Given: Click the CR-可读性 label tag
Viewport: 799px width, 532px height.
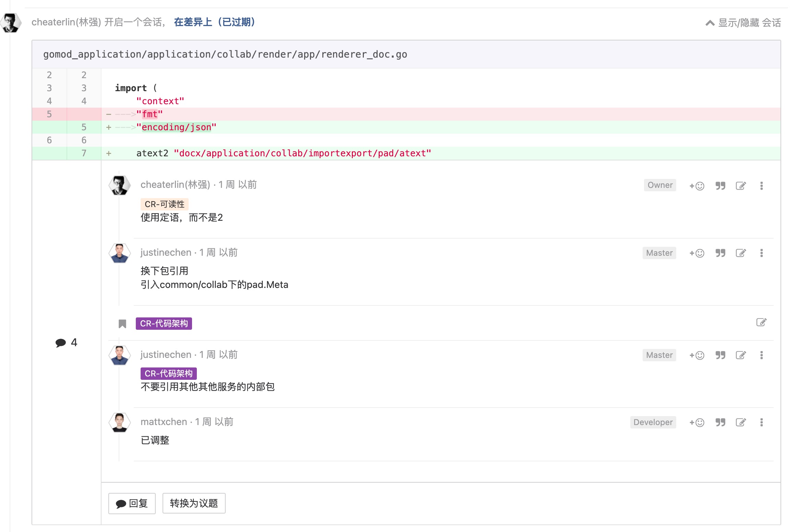Looking at the screenshot, I should 164,204.
